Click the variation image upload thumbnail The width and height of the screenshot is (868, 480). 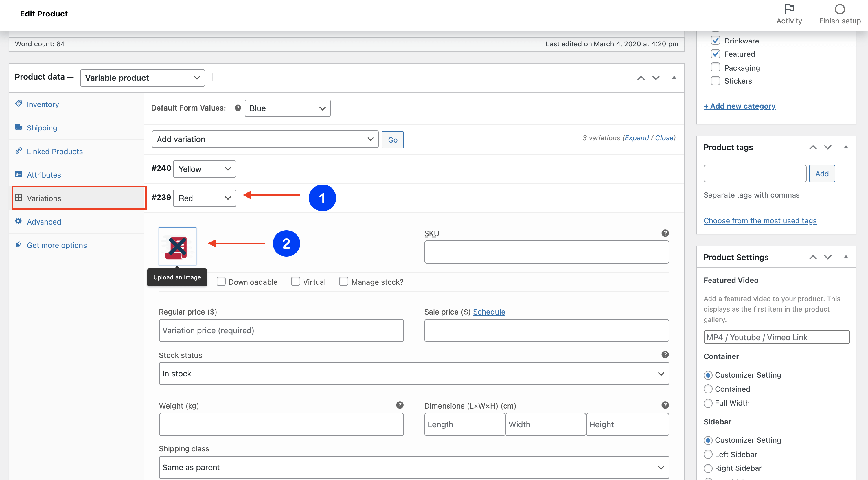(177, 246)
